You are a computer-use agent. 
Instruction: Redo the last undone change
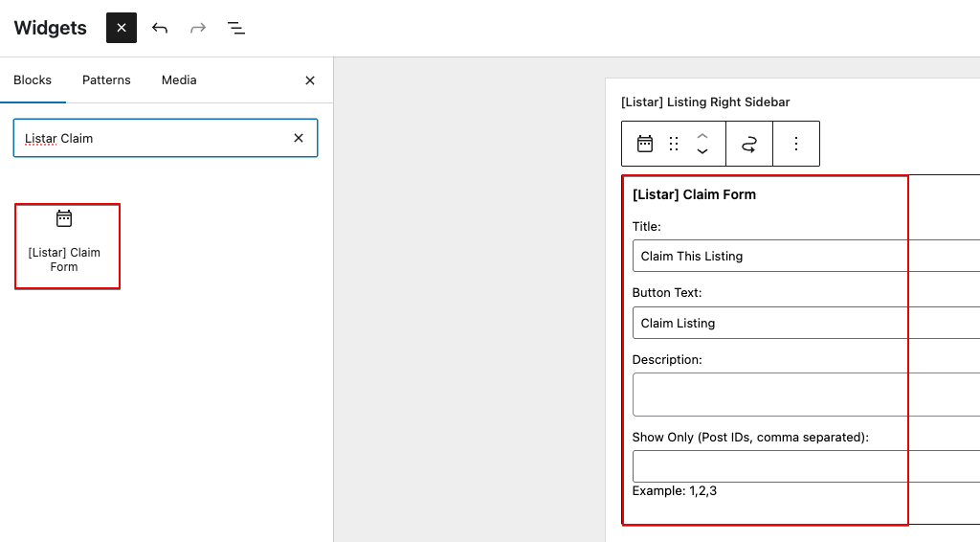pos(198,28)
